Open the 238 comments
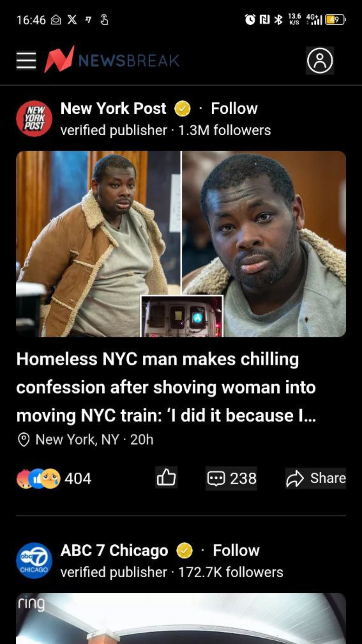Image resolution: width=362 pixels, height=644 pixels. pyautogui.click(x=231, y=478)
